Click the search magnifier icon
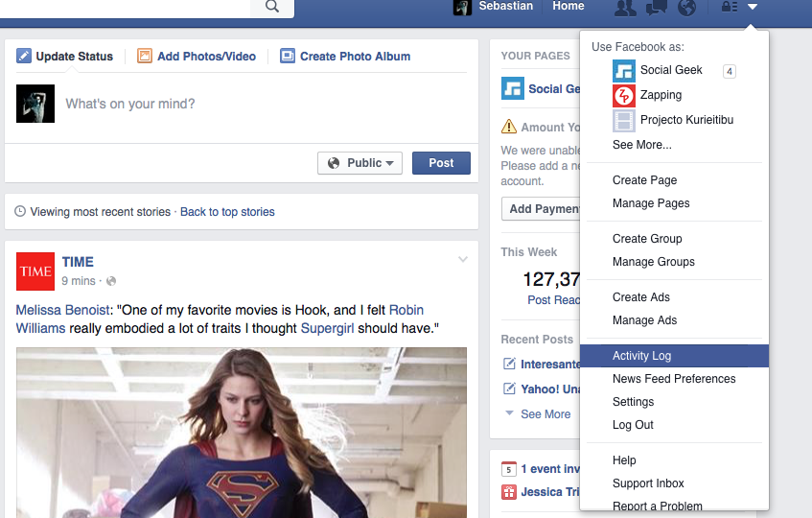The image size is (812, 518). pyautogui.click(x=272, y=6)
